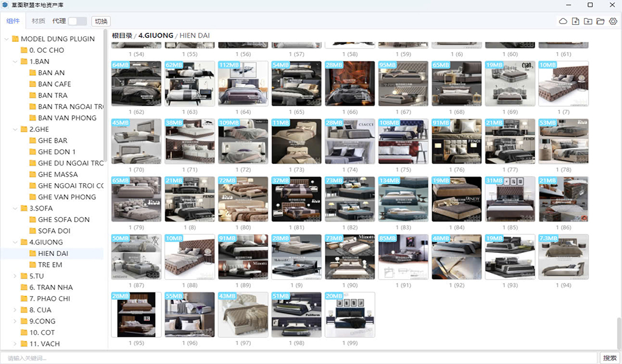Select the bed thumbnail labeled 1 (99)

[x=350, y=315]
